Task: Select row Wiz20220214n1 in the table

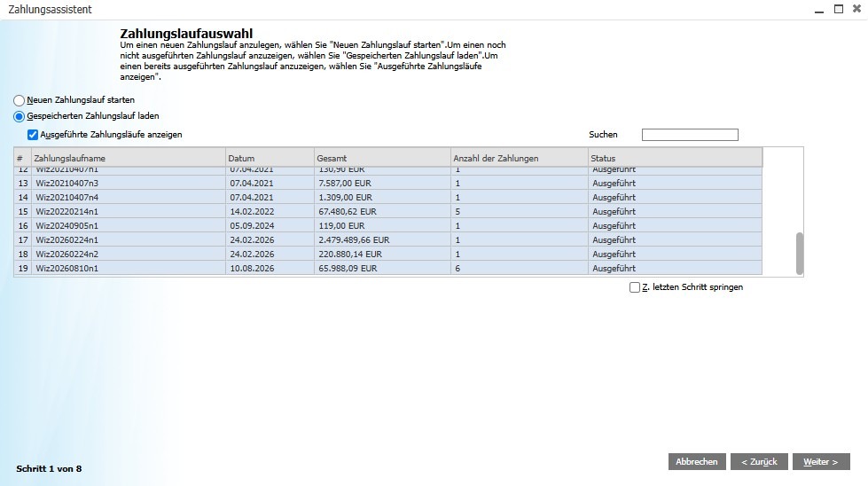Action: [388, 211]
